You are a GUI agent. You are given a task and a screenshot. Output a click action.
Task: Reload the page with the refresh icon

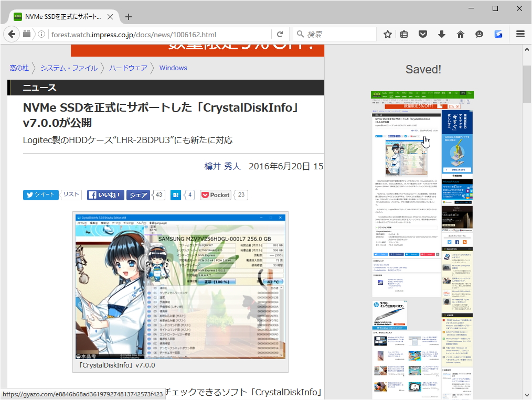point(280,34)
